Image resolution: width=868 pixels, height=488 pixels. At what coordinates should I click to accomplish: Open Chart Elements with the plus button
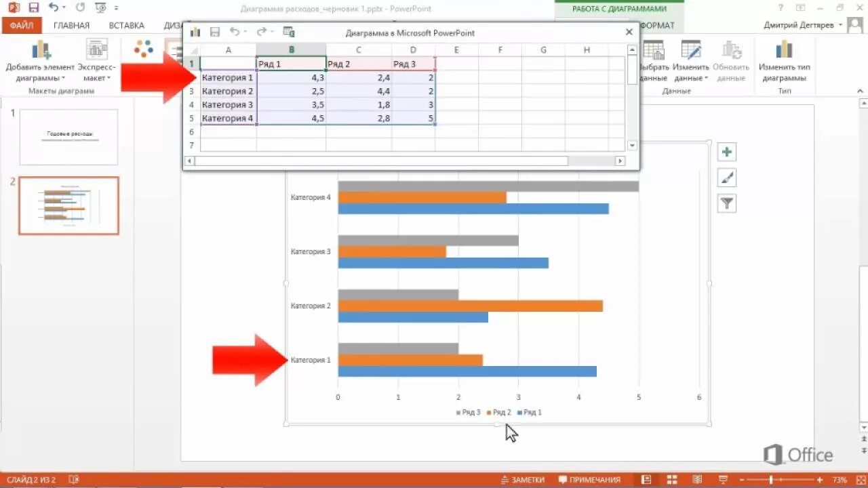point(727,152)
